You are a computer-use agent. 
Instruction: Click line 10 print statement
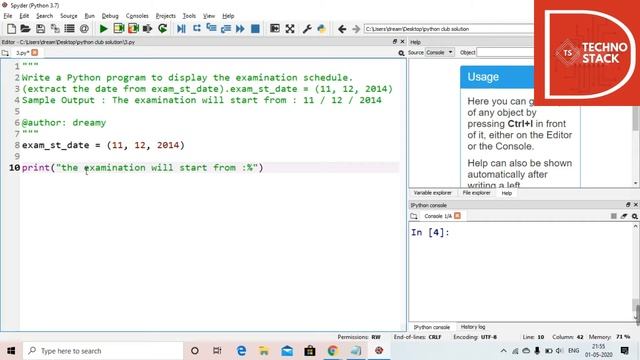[x=142, y=168]
